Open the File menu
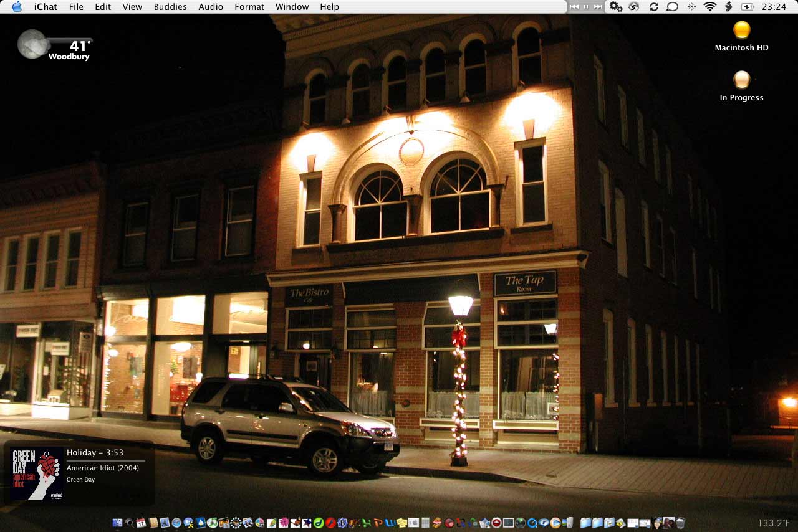This screenshot has height=532, width=798. point(76,7)
